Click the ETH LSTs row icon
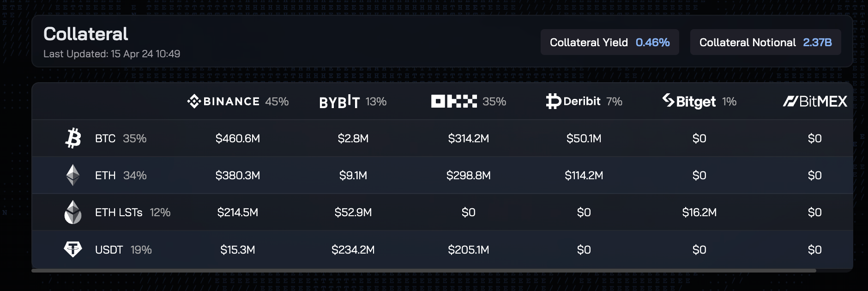The image size is (868, 291). click(73, 212)
